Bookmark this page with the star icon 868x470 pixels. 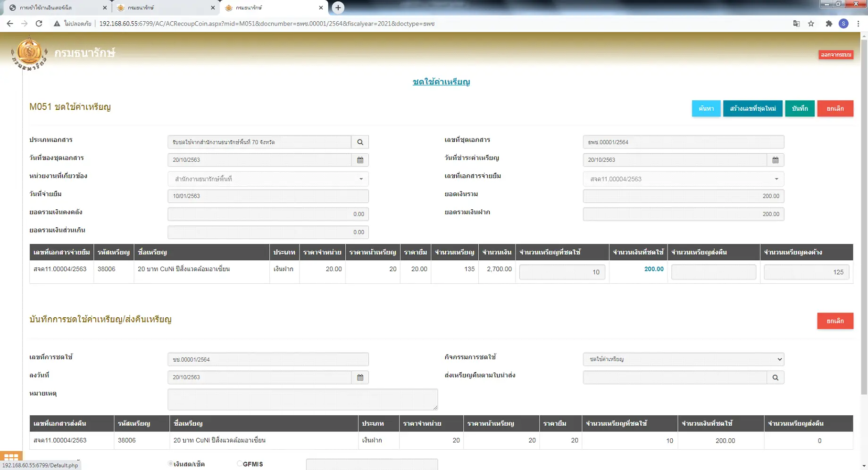pos(811,24)
